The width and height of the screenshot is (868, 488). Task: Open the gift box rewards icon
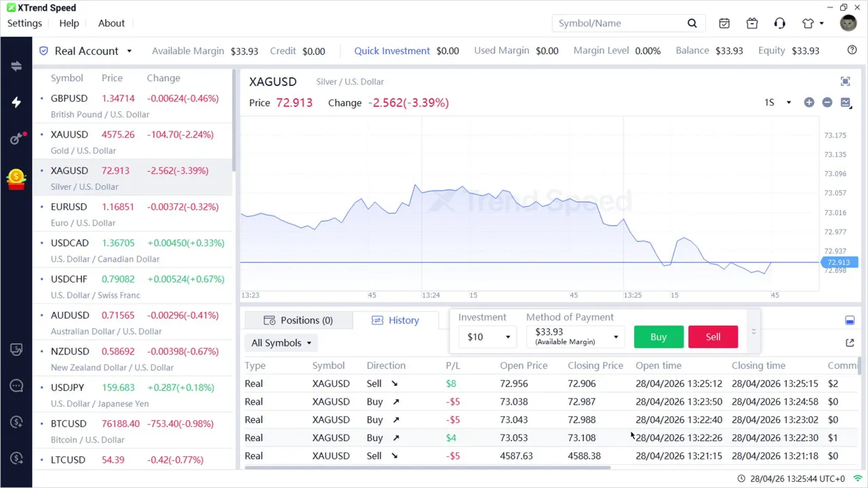tap(752, 24)
